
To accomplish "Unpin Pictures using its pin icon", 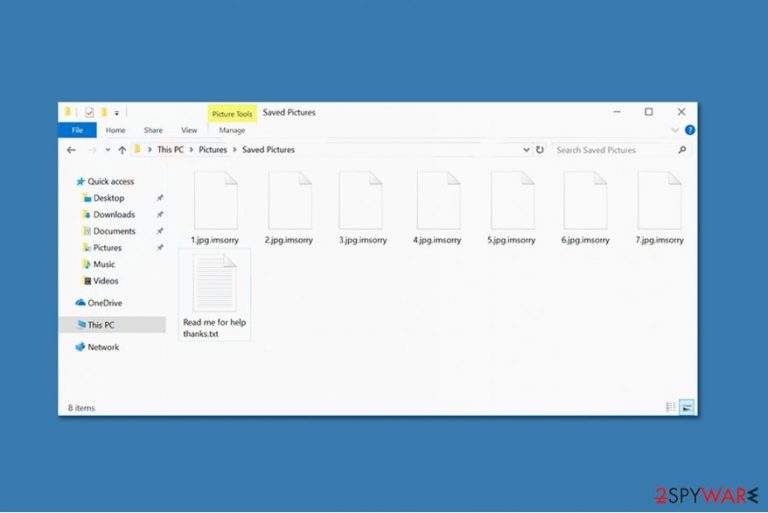I will pyautogui.click(x=160, y=248).
